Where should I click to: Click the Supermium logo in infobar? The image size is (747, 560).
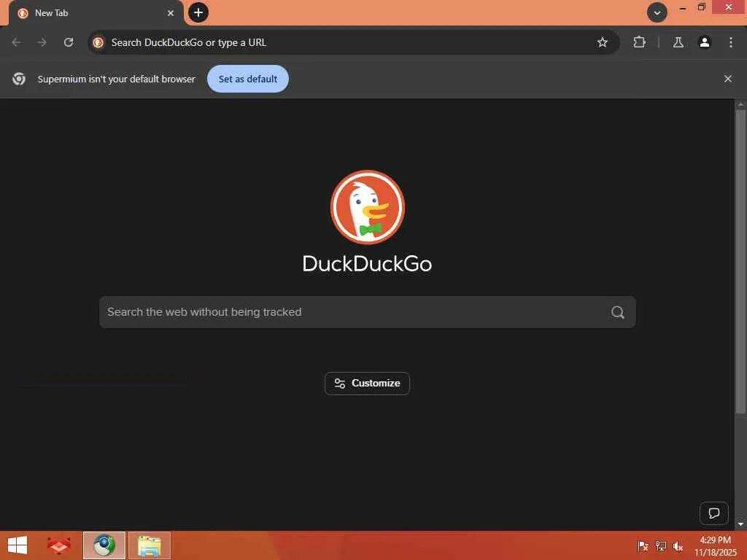coord(19,79)
